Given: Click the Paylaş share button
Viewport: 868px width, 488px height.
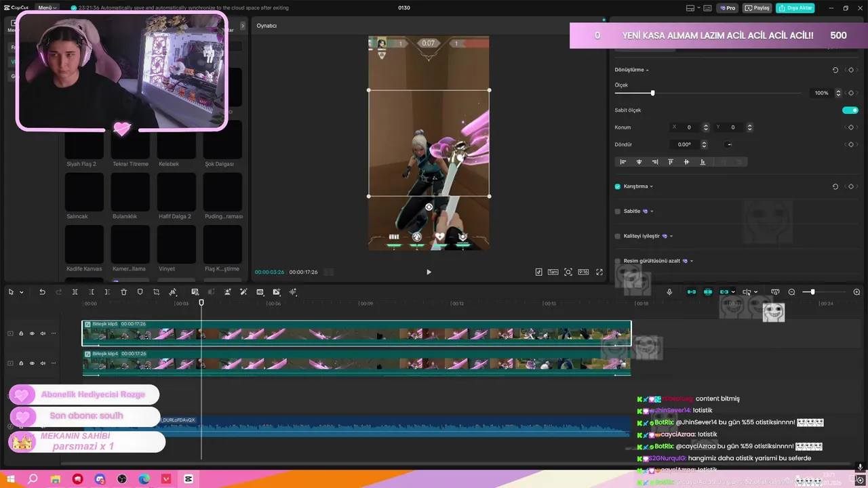Looking at the screenshot, I should 757,8.
